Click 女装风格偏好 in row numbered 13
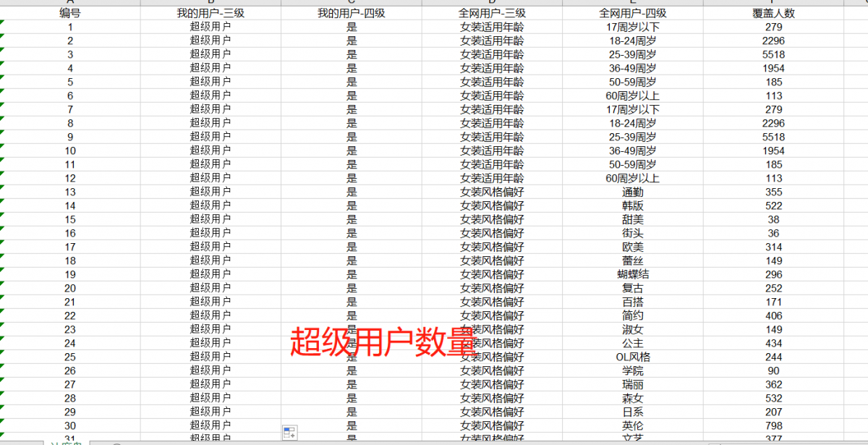868x445 pixels. click(x=492, y=192)
